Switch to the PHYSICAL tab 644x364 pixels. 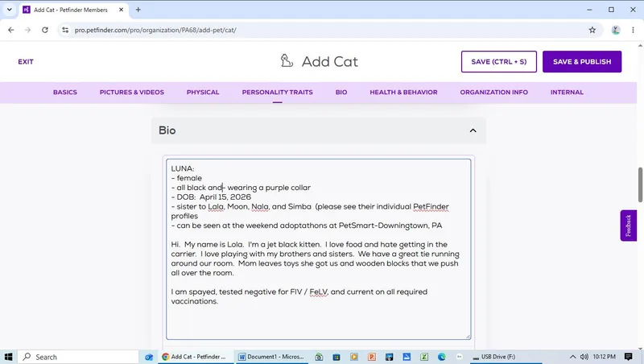[x=203, y=93]
